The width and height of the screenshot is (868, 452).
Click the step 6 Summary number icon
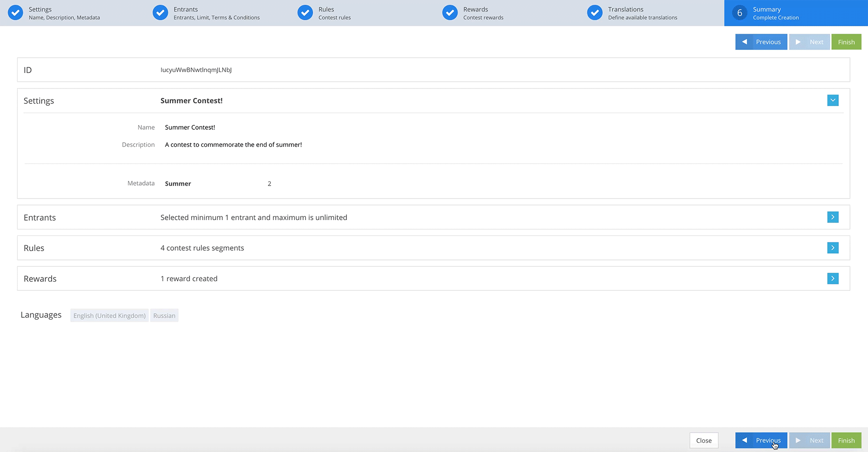740,13
